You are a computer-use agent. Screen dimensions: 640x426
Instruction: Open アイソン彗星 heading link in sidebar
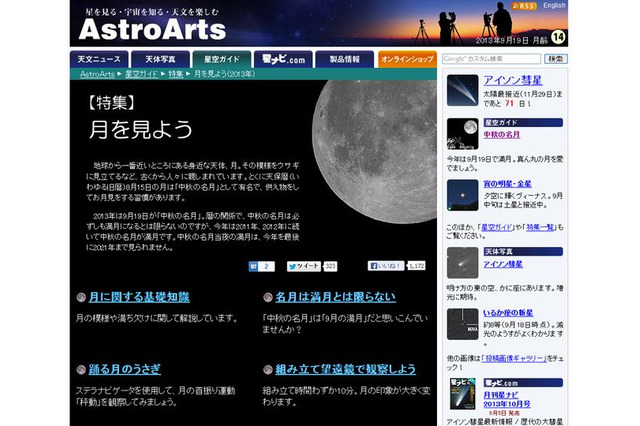(x=513, y=80)
